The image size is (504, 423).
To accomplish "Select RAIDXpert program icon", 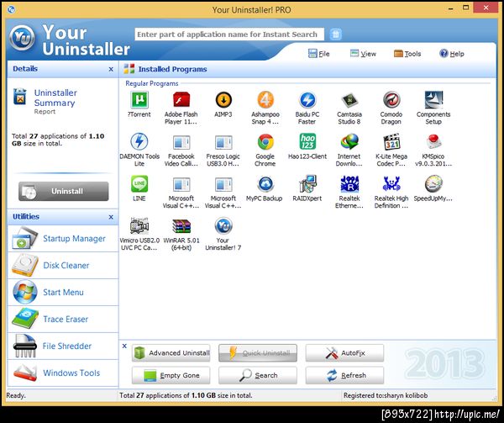I will [x=307, y=184].
